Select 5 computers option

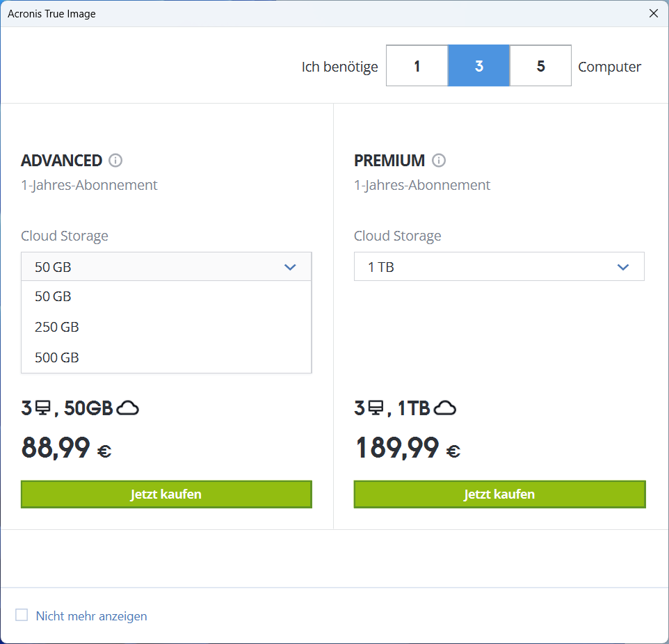coord(540,66)
